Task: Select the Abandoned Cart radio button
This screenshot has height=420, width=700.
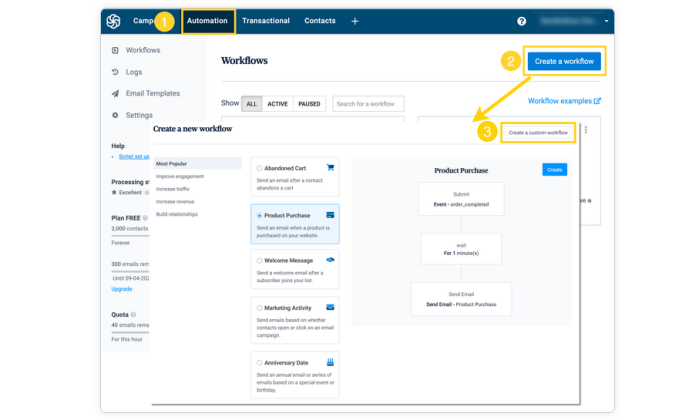Action: tap(260, 169)
